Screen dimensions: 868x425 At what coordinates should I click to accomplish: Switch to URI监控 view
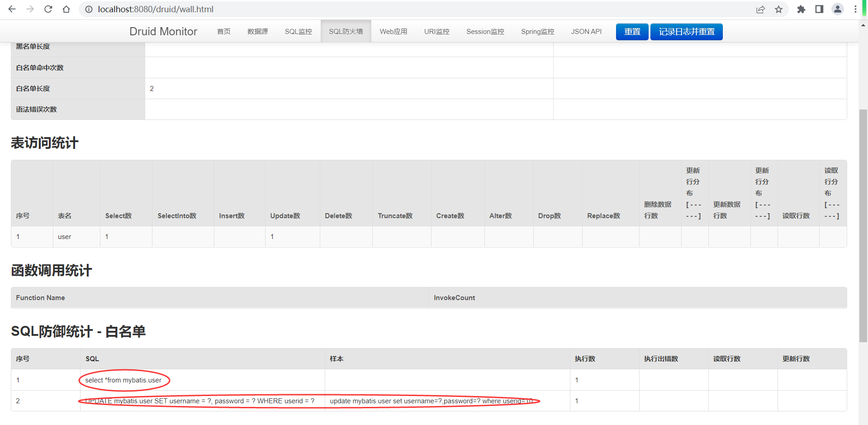[x=436, y=31]
